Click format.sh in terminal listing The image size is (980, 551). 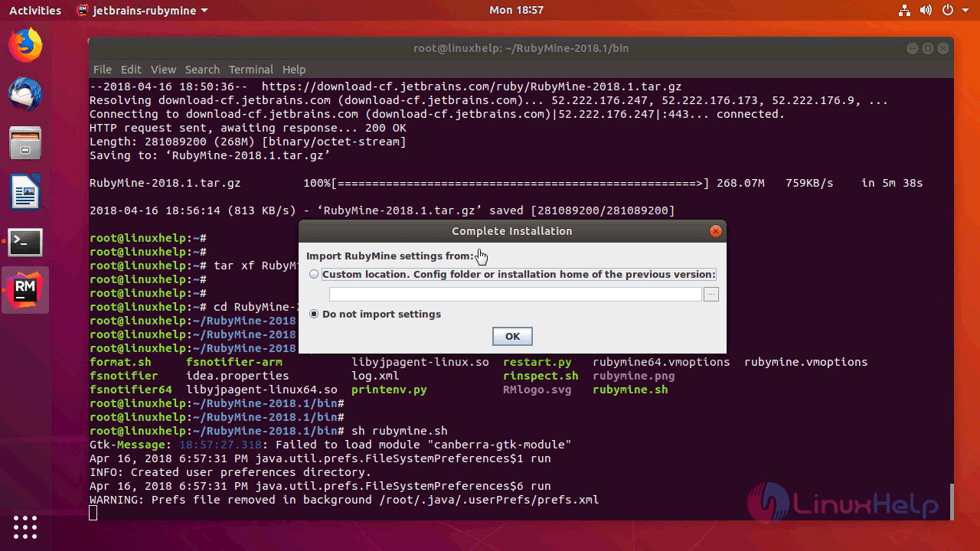tap(120, 362)
